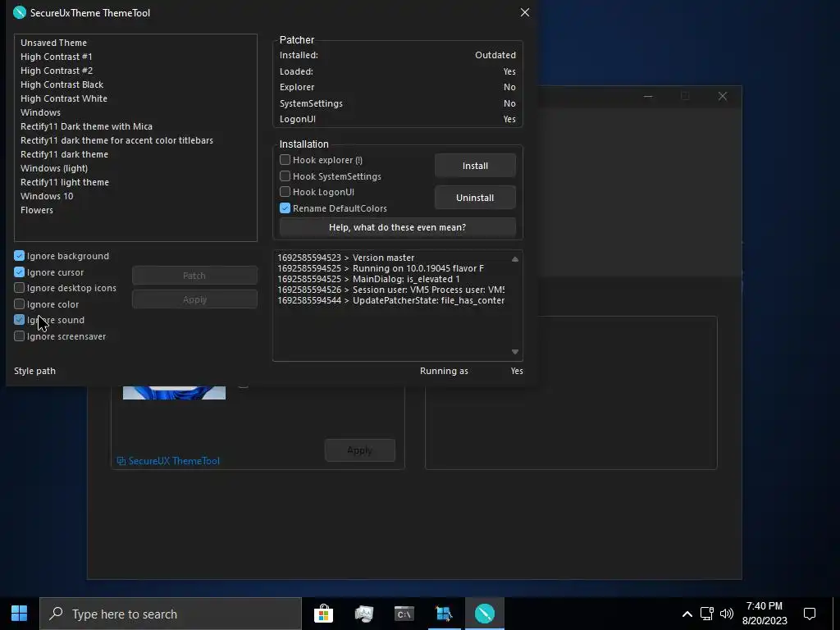Toggle the Ignore background checkbox
Image resolution: width=840 pixels, height=630 pixels.
(x=20, y=256)
